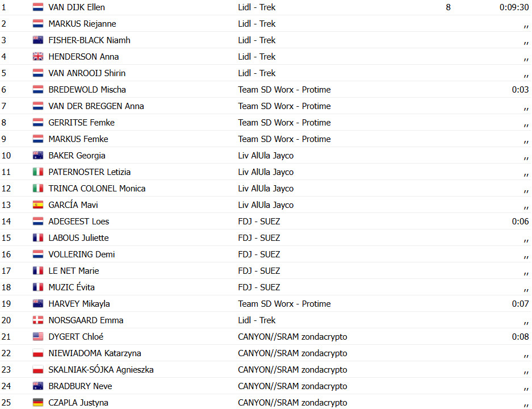Image resolution: width=532 pixels, height=409 pixels.
Task: Open CANYON//SRAM zondacrypto team for BRADBURY Neve
Action: (292, 386)
